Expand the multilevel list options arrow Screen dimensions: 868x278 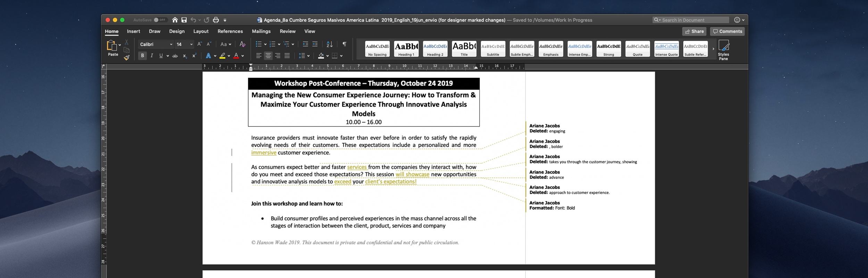click(x=293, y=44)
